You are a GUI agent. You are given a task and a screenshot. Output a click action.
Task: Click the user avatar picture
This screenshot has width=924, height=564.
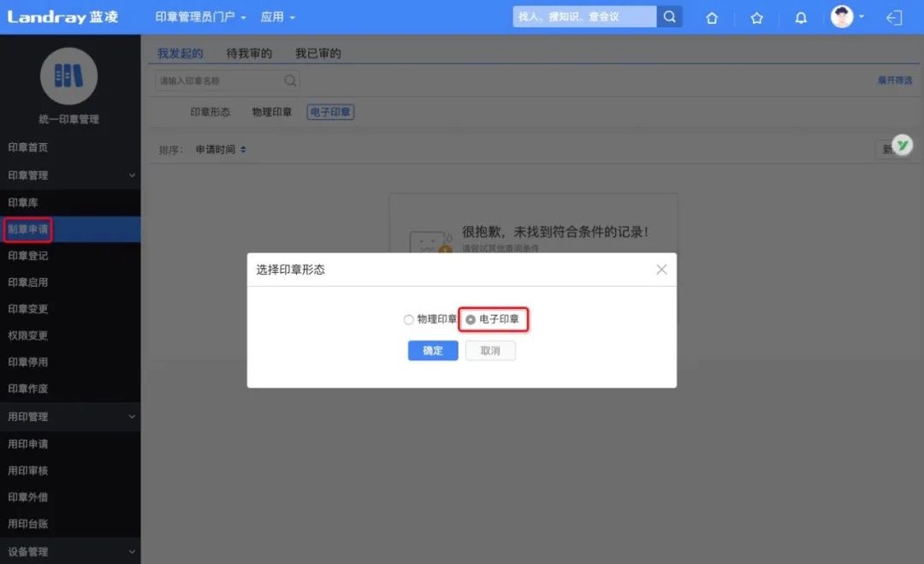[841, 15]
